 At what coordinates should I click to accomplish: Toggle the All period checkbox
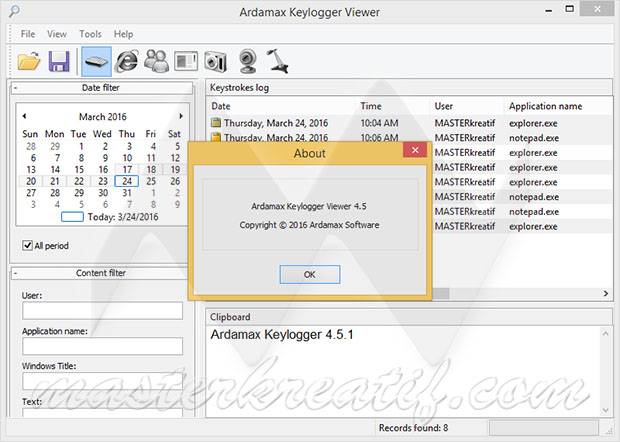[x=27, y=246]
